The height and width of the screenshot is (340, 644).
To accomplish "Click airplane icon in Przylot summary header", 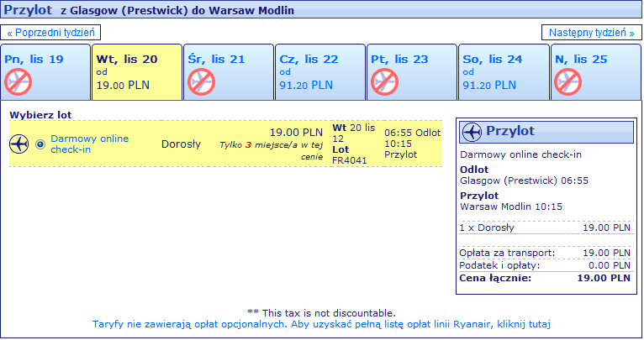I will click(472, 132).
